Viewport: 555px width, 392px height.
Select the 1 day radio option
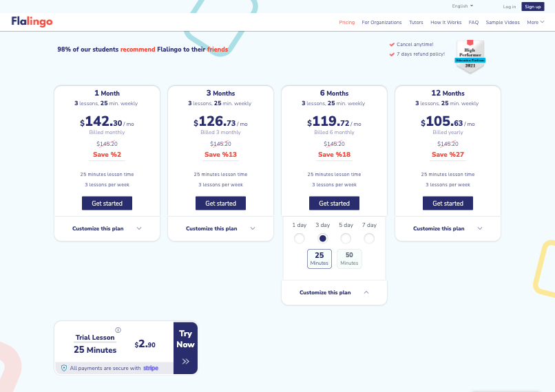(x=299, y=239)
